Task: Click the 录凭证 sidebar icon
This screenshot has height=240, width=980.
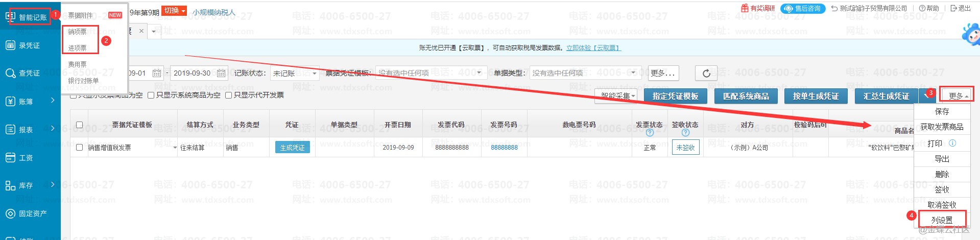Action: point(10,45)
